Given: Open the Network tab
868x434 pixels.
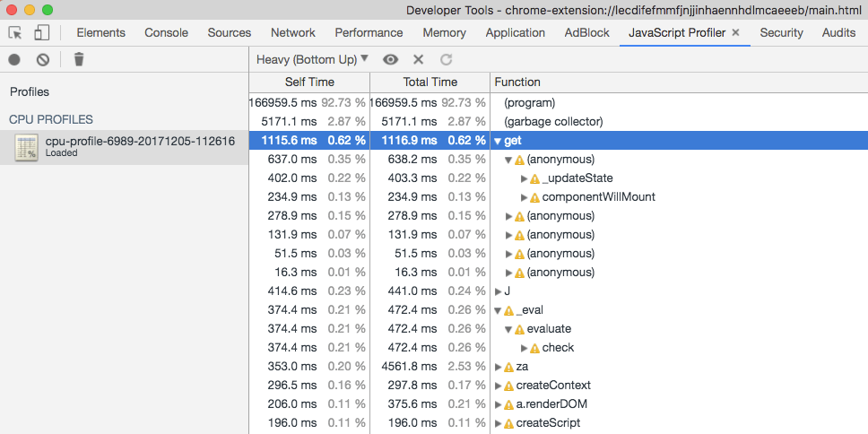Looking at the screenshot, I should point(293,32).
